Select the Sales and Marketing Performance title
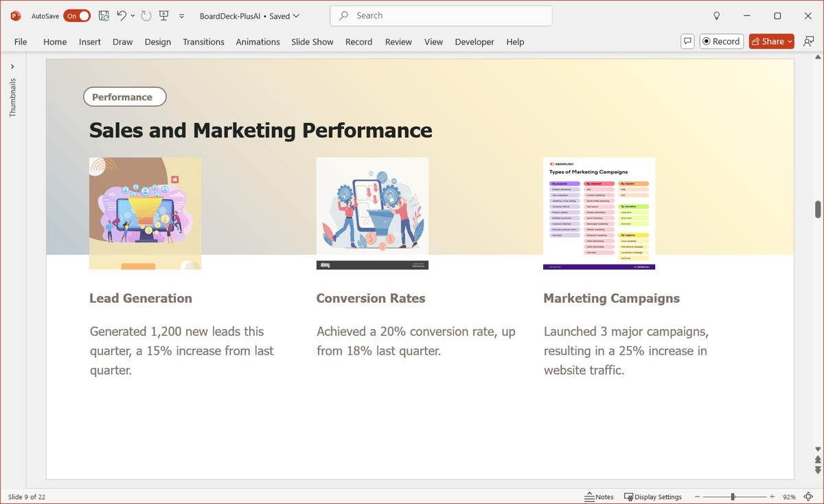 pos(261,130)
